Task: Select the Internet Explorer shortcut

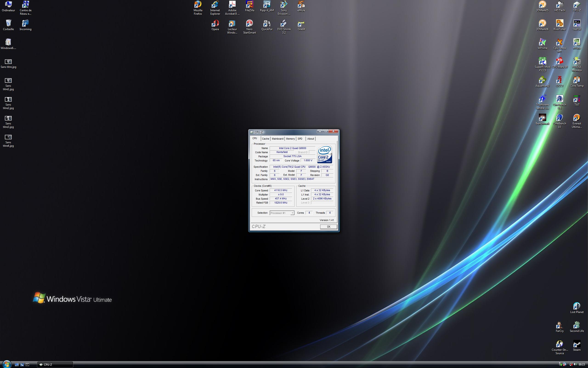Action: tap(215, 8)
